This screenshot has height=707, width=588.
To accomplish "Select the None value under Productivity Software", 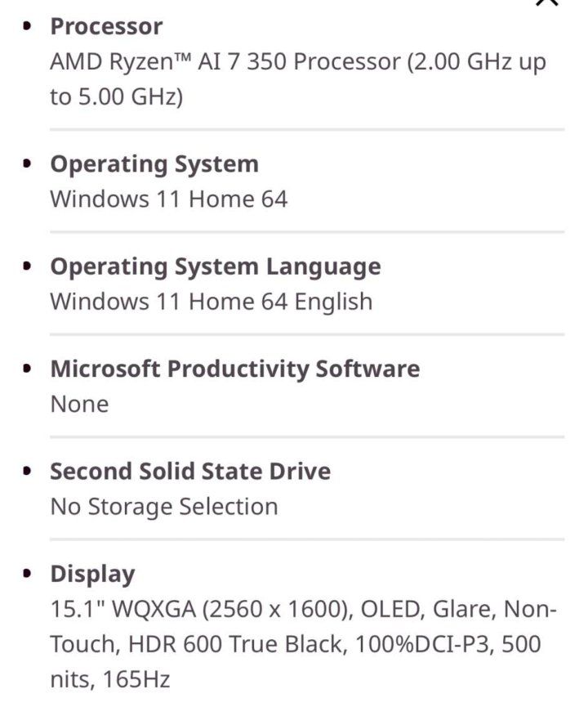I will click(x=79, y=404).
